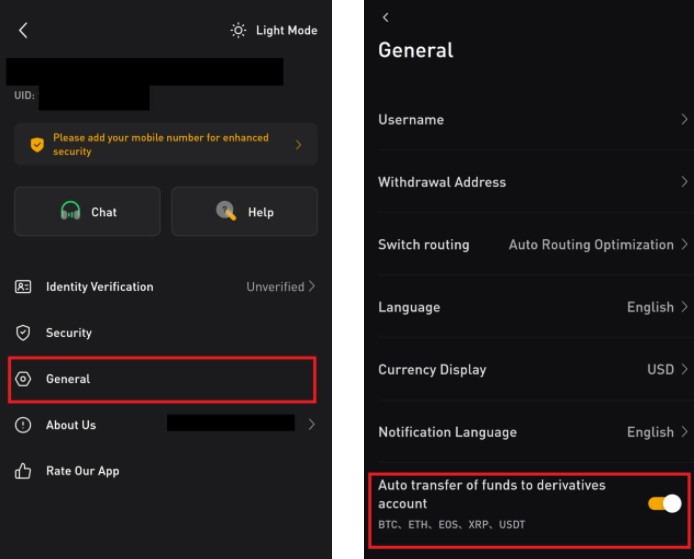This screenshot has height=559, width=694.
Task: Open the General menu item
Action: click(x=162, y=379)
